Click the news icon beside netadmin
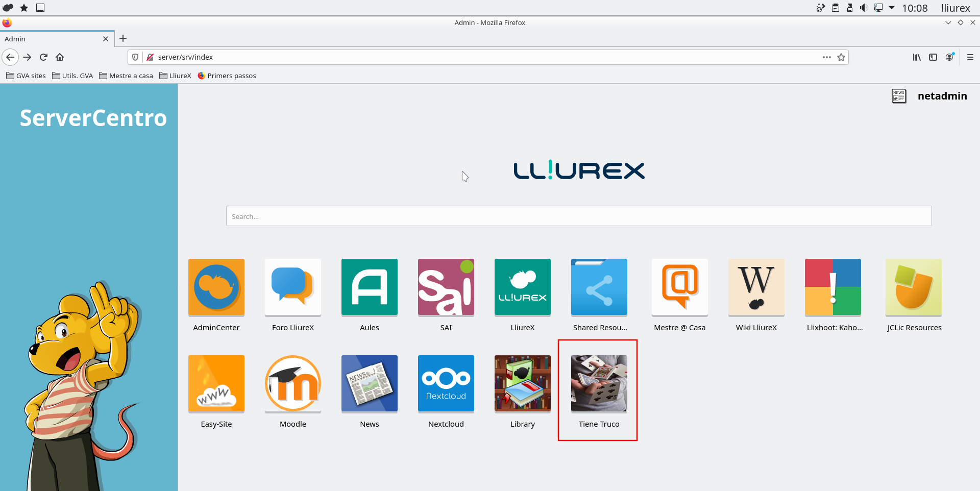Image resolution: width=980 pixels, height=491 pixels. [899, 96]
